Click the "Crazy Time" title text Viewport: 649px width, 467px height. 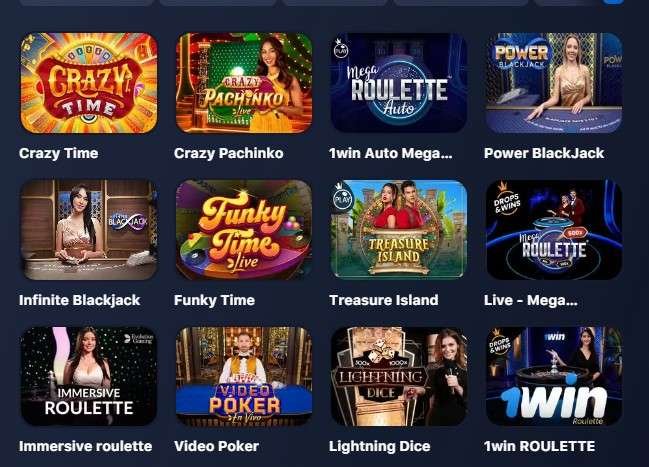coord(59,154)
